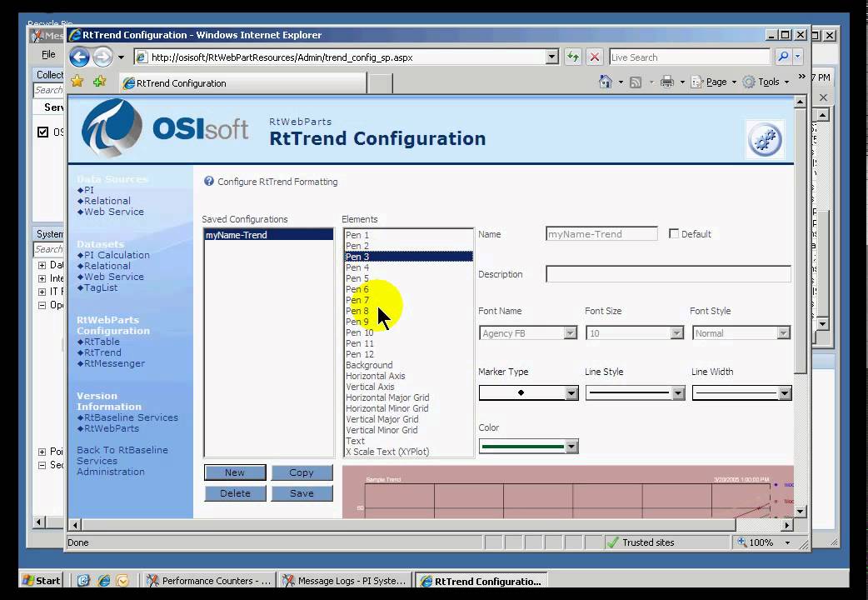The width and height of the screenshot is (868, 600).
Task: Select Pen 1 in the Elements list
Action: click(x=408, y=235)
